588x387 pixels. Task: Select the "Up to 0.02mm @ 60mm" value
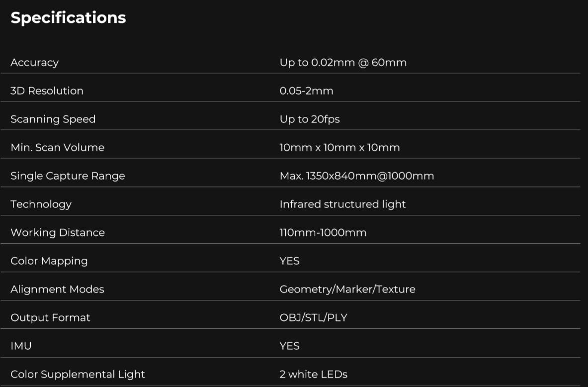point(343,63)
